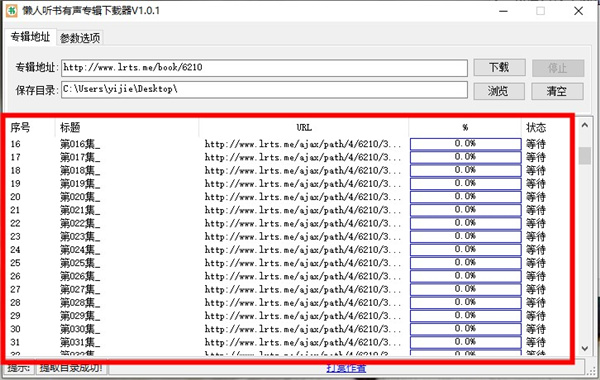
Task: Sort by the 序号 column header
Action: pos(31,127)
